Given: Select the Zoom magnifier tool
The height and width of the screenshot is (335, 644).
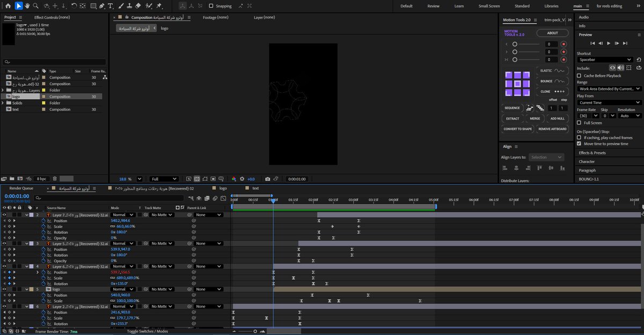Looking at the screenshot, I should tap(36, 6).
